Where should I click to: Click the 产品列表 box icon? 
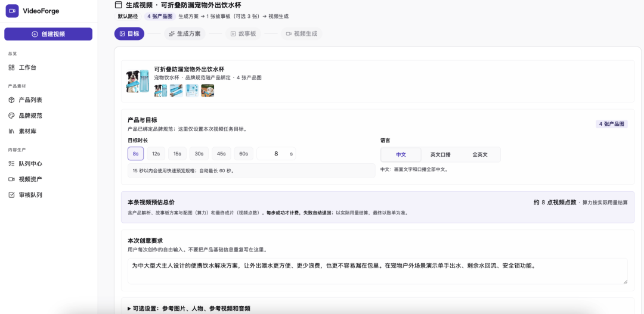point(11,100)
